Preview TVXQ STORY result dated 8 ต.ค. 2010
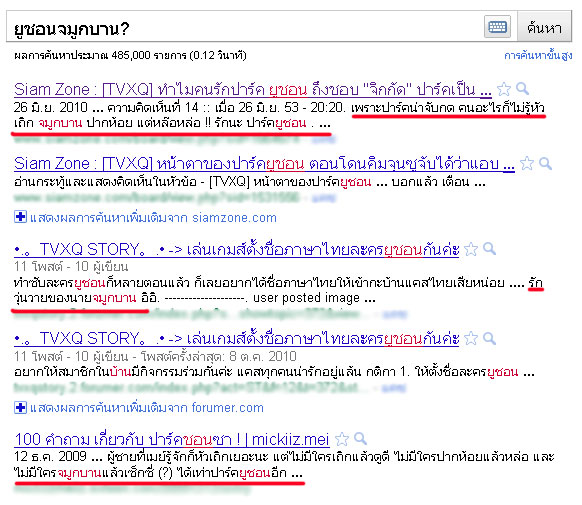This screenshot has width=582, height=505. [490, 338]
